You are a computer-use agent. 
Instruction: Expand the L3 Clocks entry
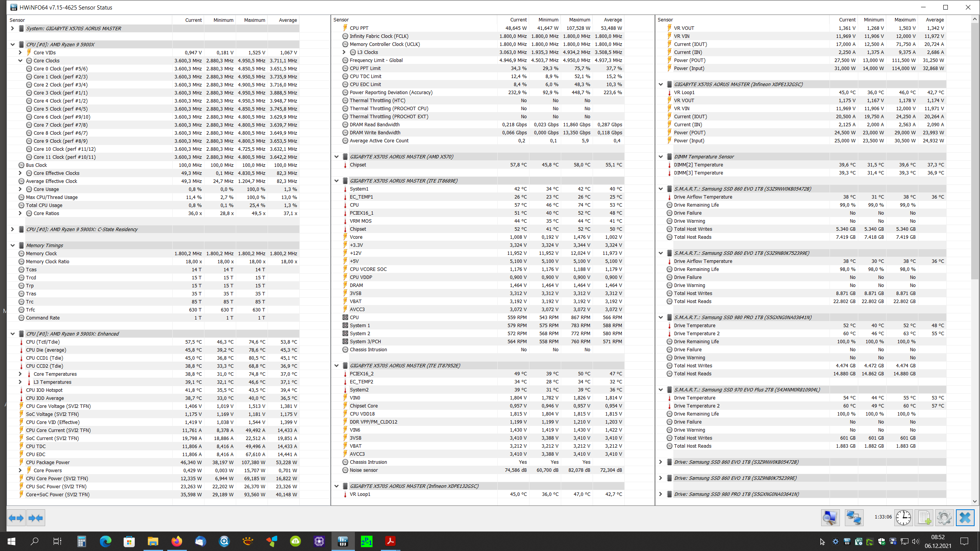coord(344,52)
